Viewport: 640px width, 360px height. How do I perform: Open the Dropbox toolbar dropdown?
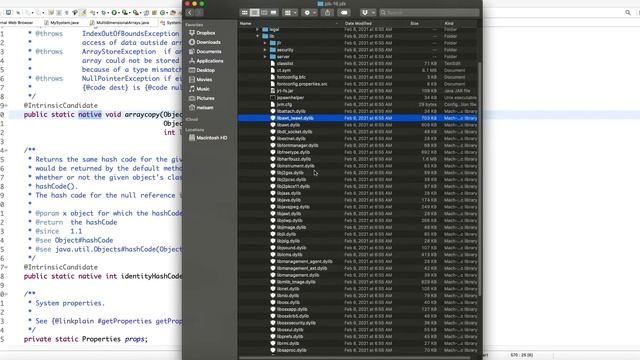coord(368,13)
